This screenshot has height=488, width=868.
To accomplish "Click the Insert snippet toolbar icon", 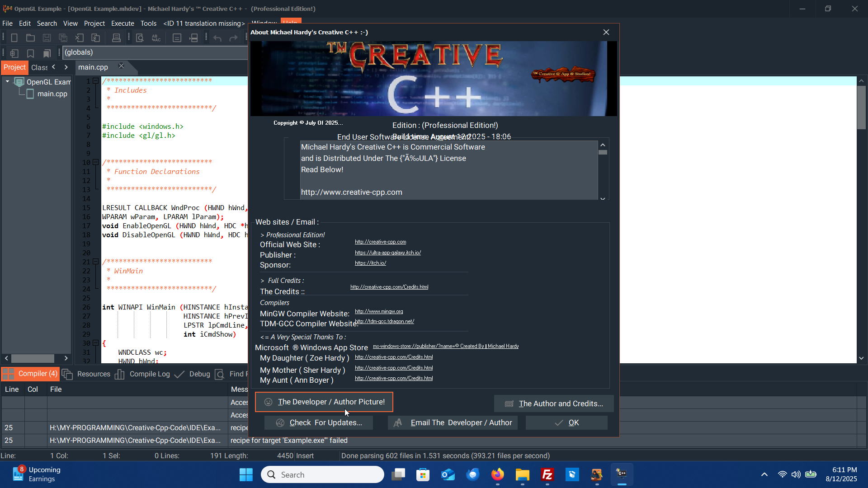I will 14,53.
